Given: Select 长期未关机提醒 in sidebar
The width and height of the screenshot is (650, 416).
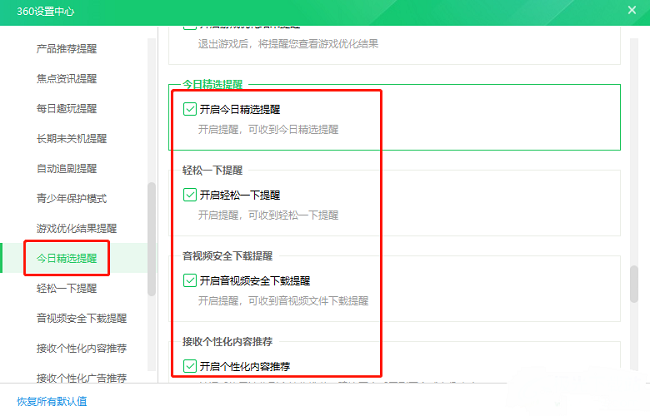Looking at the screenshot, I should 72,139.
